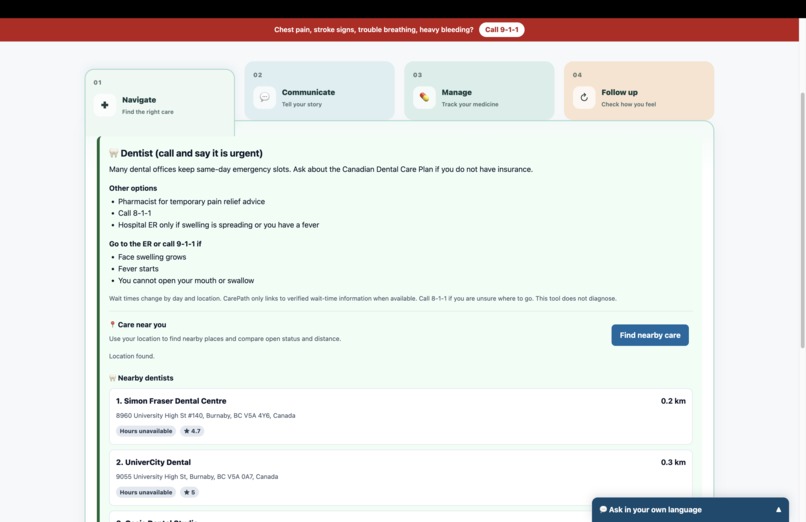The height and width of the screenshot is (522, 806).
Task: Click the tooth icon beside the Dentist heading
Action: tap(114, 153)
